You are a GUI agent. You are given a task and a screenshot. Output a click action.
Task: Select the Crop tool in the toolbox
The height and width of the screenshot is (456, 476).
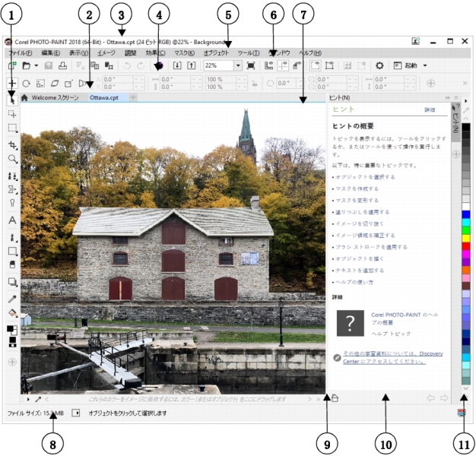tap(12, 144)
